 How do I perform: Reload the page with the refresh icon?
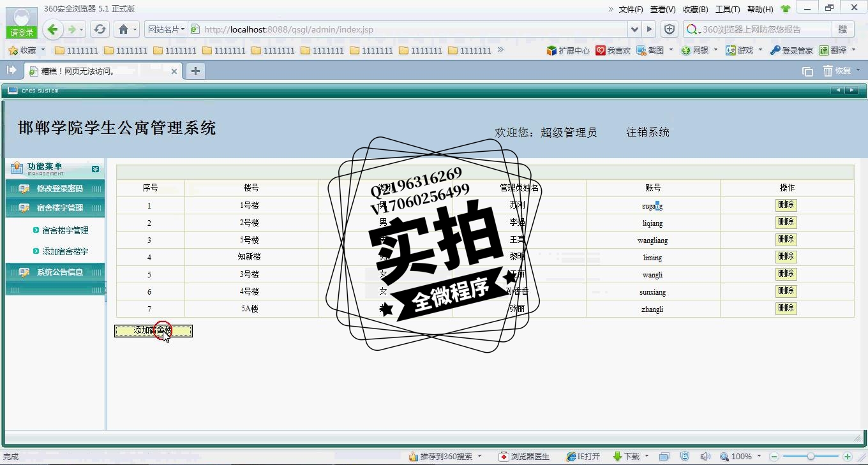[x=100, y=29]
